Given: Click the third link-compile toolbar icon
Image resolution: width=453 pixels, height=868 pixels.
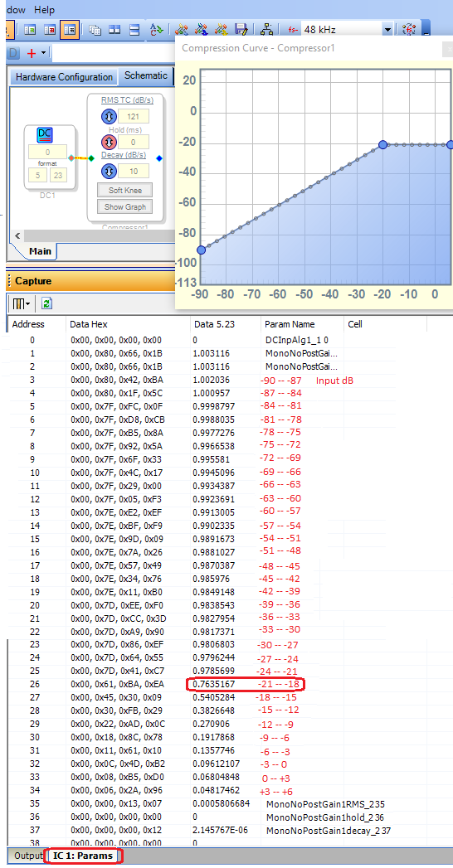Looking at the screenshot, I should (222, 30).
